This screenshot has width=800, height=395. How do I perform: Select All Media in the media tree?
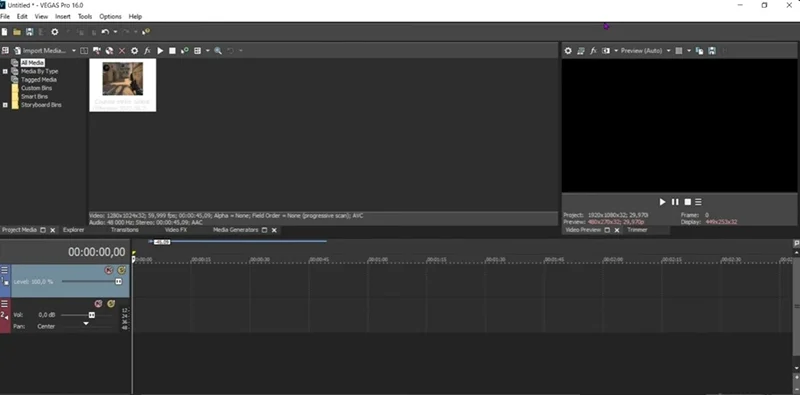tap(33, 63)
